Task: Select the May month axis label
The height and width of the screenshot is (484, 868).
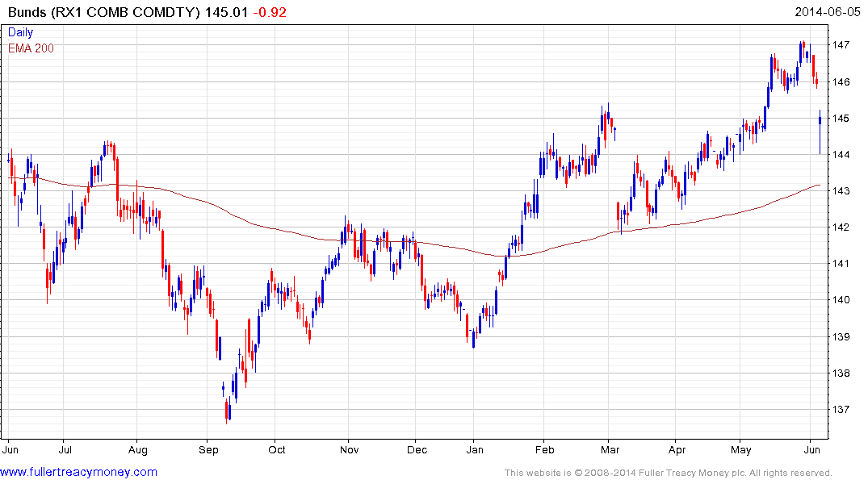Action: pos(740,449)
